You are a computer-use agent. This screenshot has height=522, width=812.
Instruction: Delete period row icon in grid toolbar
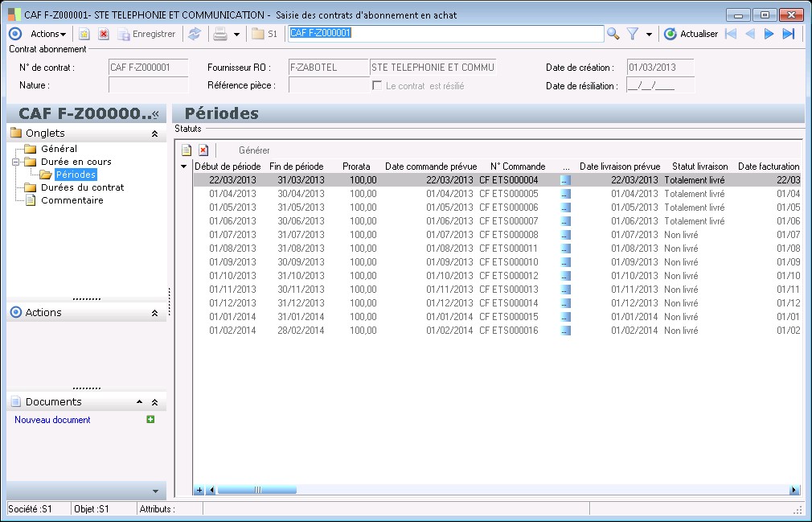(x=203, y=150)
